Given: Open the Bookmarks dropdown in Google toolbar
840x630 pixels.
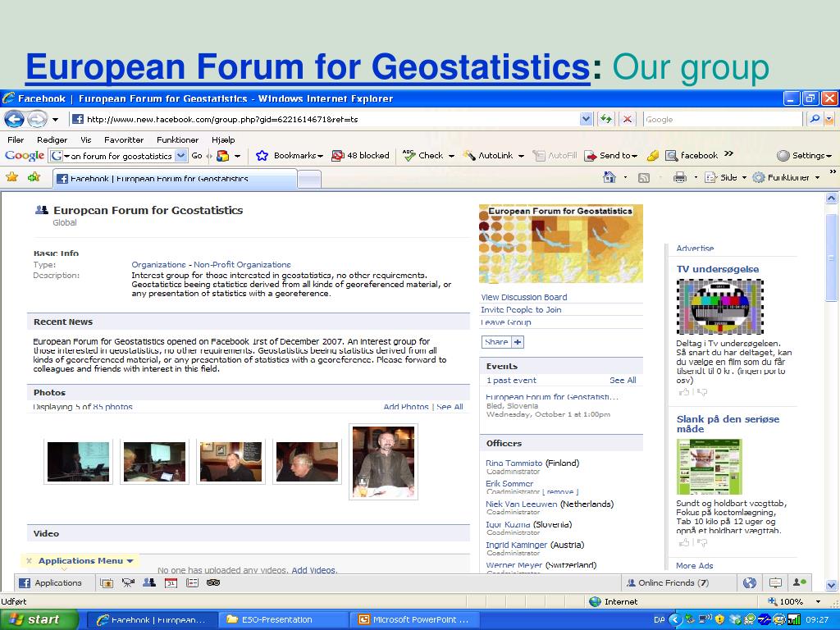Looking at the screenshot, I should click(320, 156).
